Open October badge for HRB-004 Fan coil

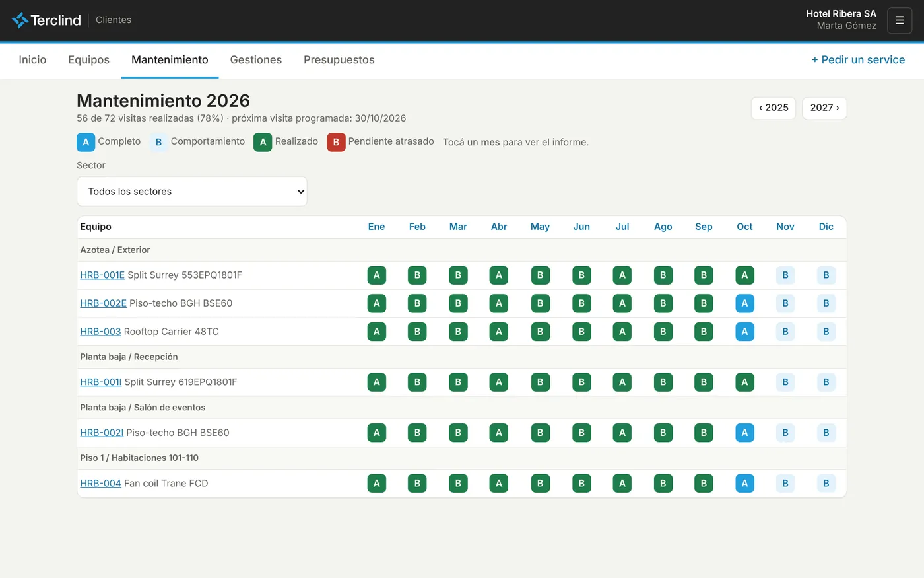pos(744,484)
